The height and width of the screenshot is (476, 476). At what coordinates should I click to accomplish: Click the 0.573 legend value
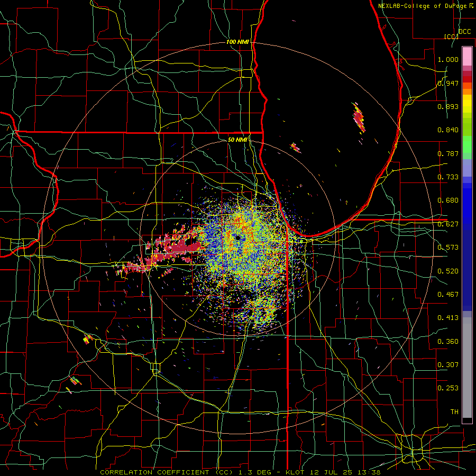[x=448, y=248]
